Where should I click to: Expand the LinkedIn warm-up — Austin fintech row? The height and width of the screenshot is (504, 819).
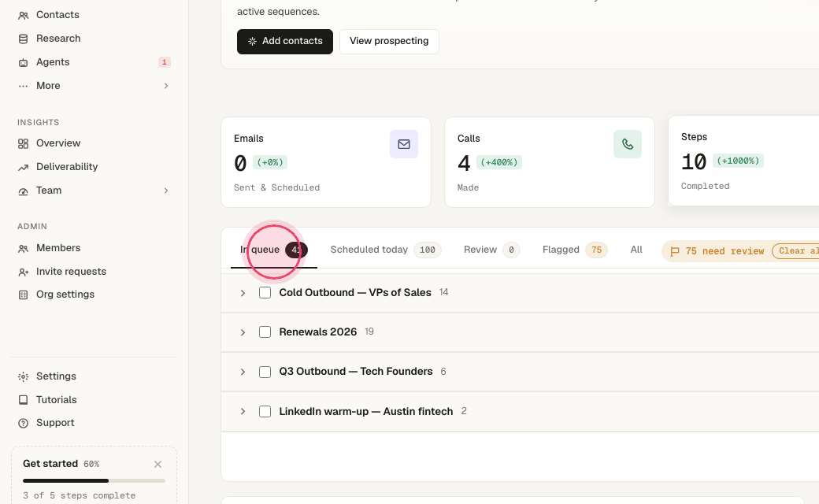click(243, 412)
